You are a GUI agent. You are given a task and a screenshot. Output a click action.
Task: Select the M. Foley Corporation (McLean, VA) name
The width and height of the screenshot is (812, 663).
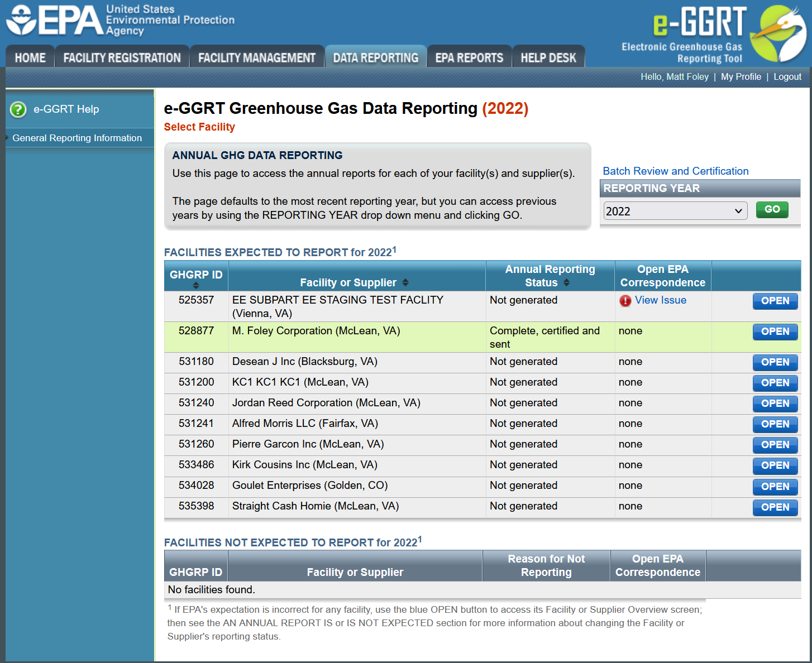click(x=316, y=330)
